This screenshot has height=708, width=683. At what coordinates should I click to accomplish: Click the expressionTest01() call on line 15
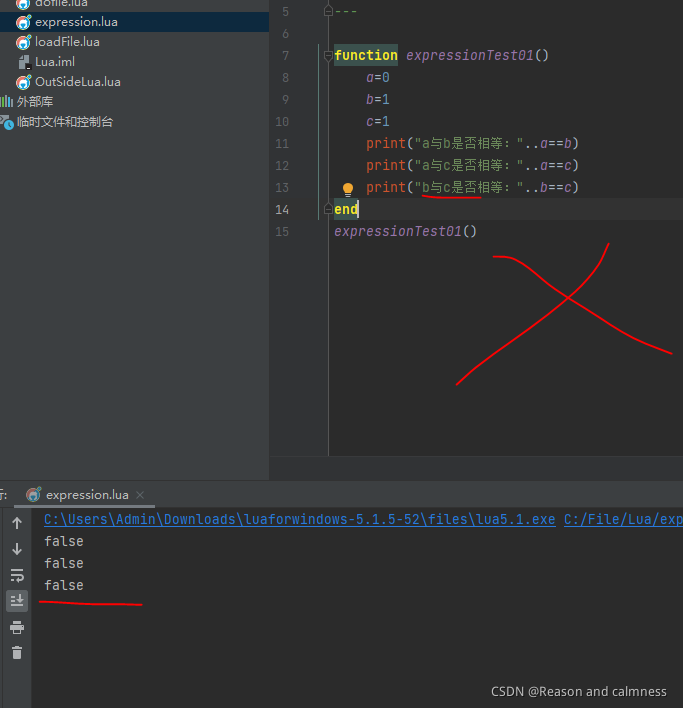(x=405, y=232)
